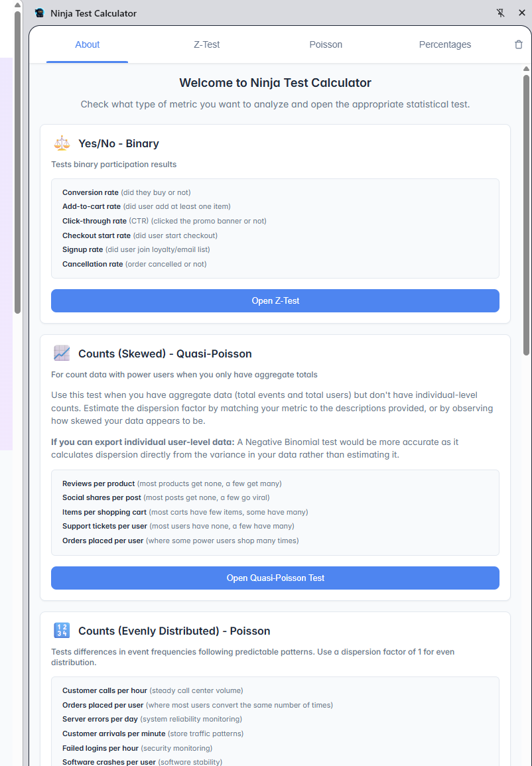Click the panel's scroll up arrow

[x=526, y=69]
